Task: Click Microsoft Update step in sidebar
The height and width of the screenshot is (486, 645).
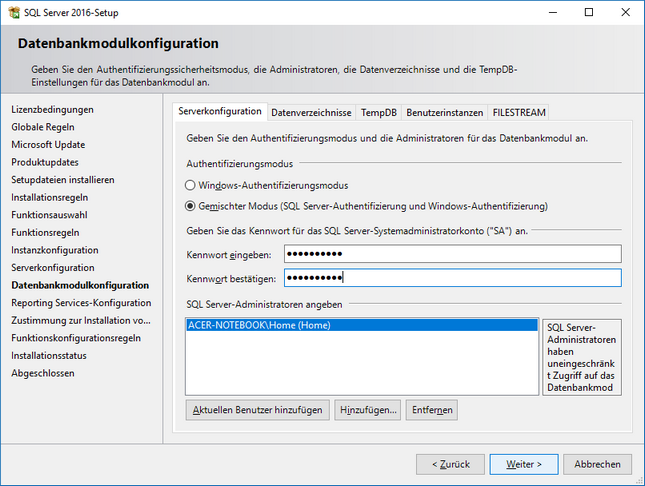Action: pyautogui.click(x=48, y=145)
